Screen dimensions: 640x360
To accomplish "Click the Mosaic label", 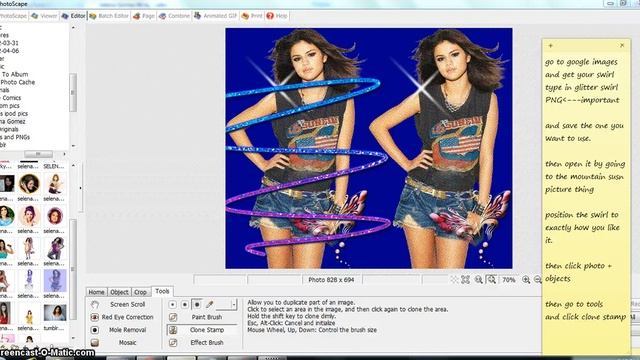I will click(x=127, y=342).
